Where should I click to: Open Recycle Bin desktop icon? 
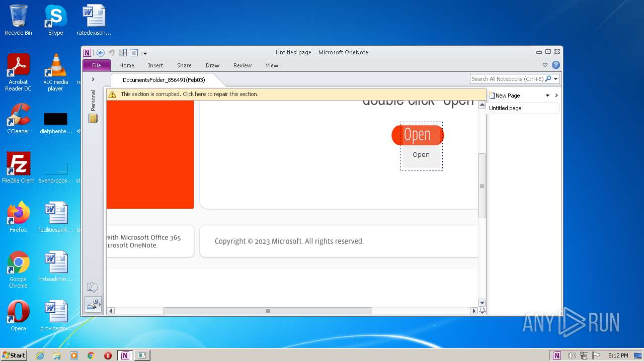[18, 20]
